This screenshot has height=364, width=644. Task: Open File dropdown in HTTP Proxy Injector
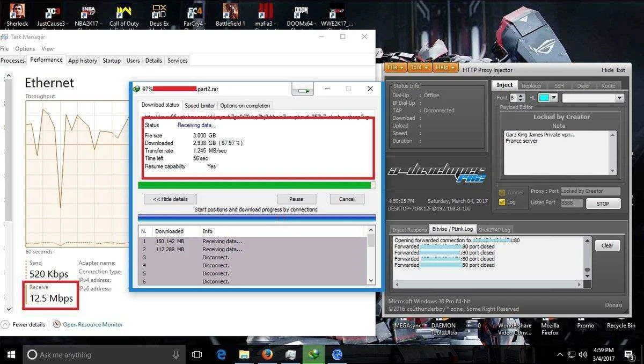point(396,67)
